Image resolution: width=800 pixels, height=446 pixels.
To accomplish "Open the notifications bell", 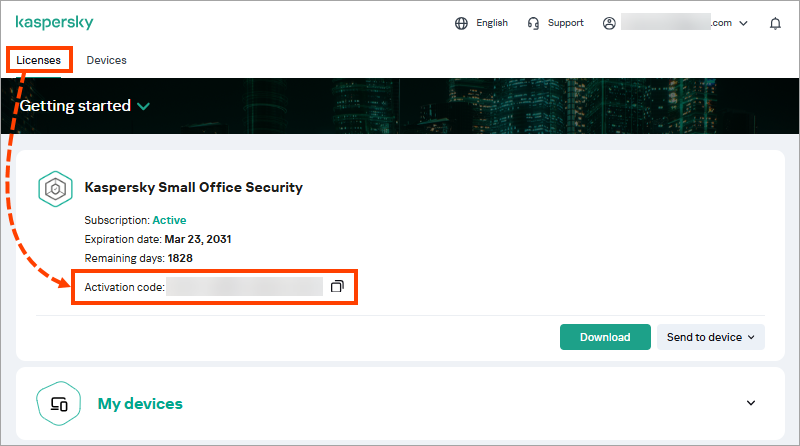I will [775, 23].
